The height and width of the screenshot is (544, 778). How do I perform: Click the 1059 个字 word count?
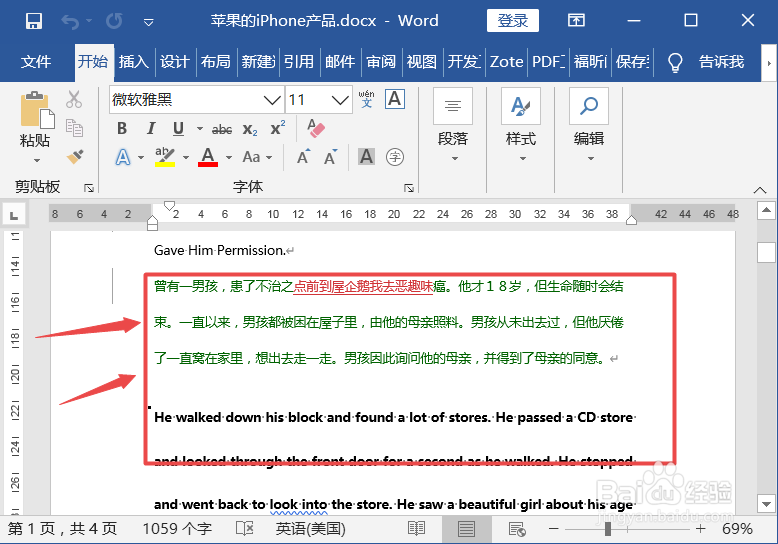coord(177,529)
